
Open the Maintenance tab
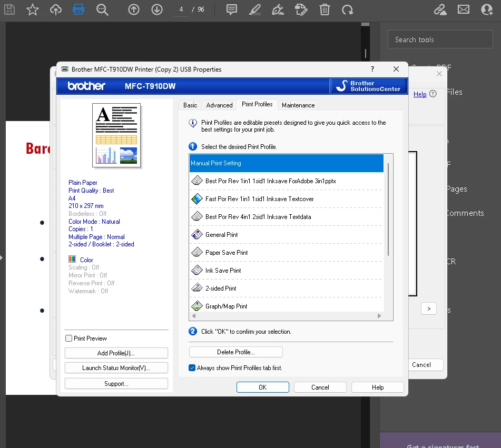298,105
